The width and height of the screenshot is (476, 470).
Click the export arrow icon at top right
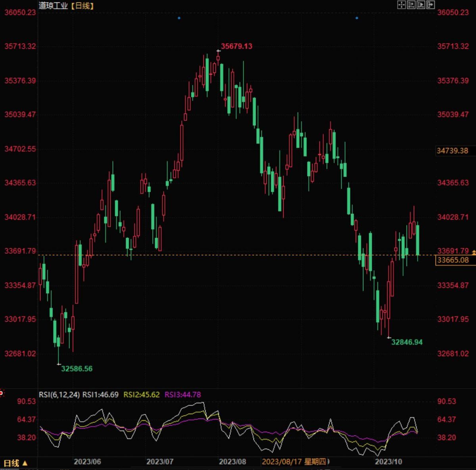point(431,5)
